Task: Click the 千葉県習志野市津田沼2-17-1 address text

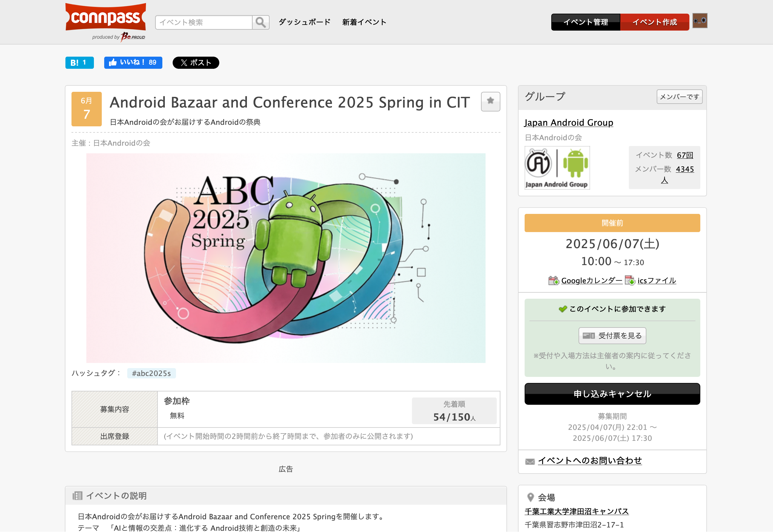Action: click(574, 525)
